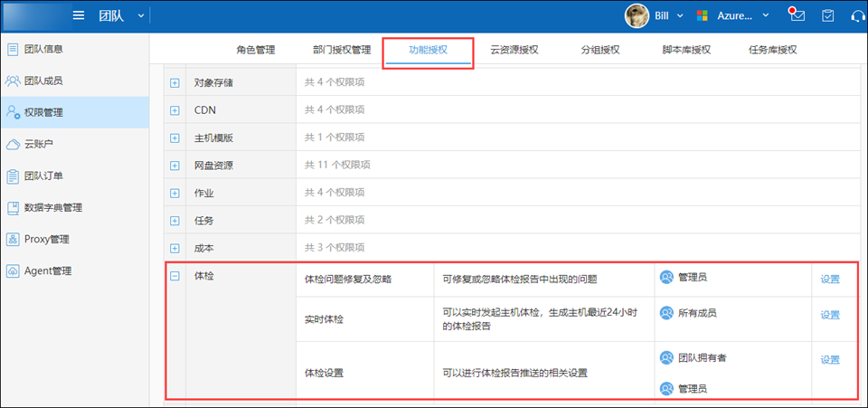Expand the Azure account dropdown
This screenshot has height=408, width=868.
766,15
